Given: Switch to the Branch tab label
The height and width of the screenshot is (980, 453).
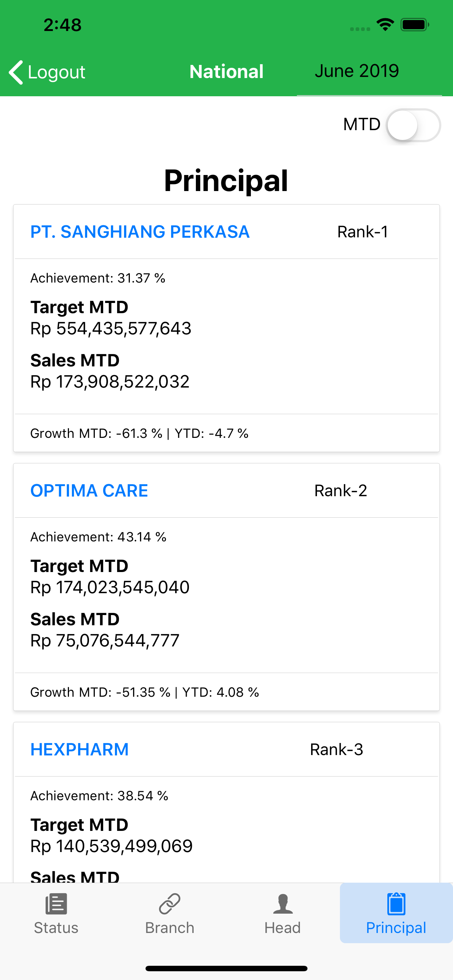Looking at the screenshot, I should tap(170, 928).
